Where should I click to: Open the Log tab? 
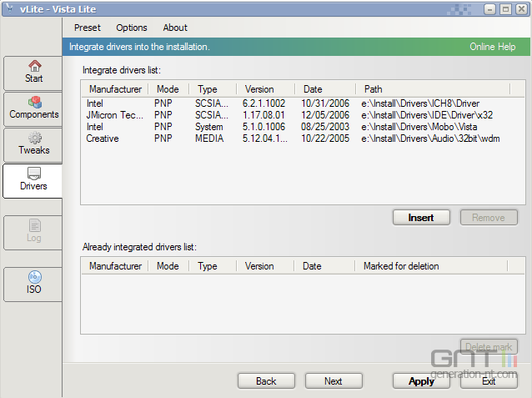[33, 233]
